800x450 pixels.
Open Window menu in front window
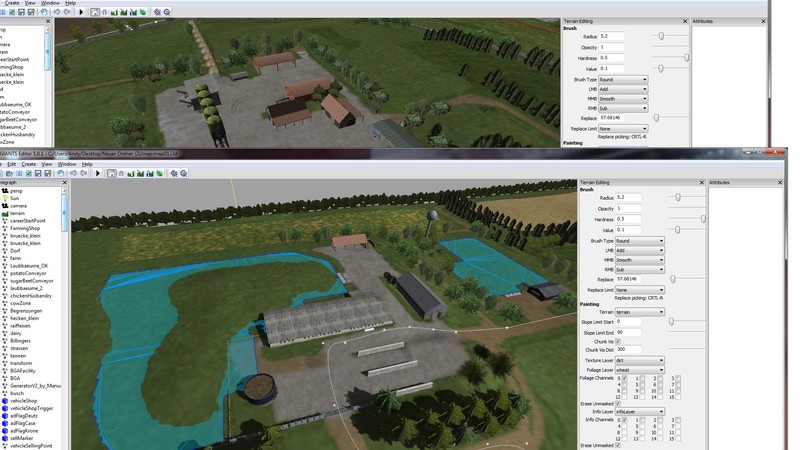point(67,164)
